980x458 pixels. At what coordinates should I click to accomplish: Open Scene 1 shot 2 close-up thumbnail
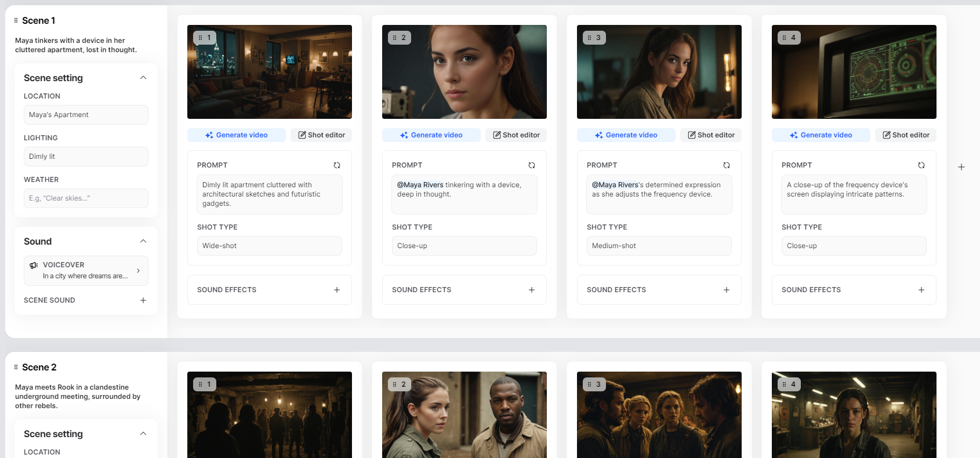[x=464, y=72]
